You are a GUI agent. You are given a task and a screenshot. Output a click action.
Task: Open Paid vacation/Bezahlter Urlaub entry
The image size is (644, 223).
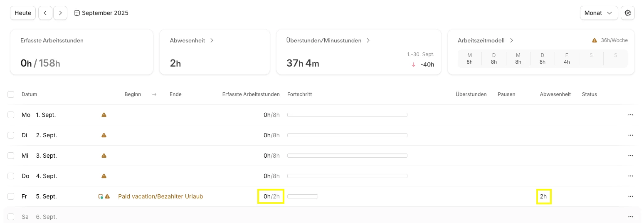point(160,196)
